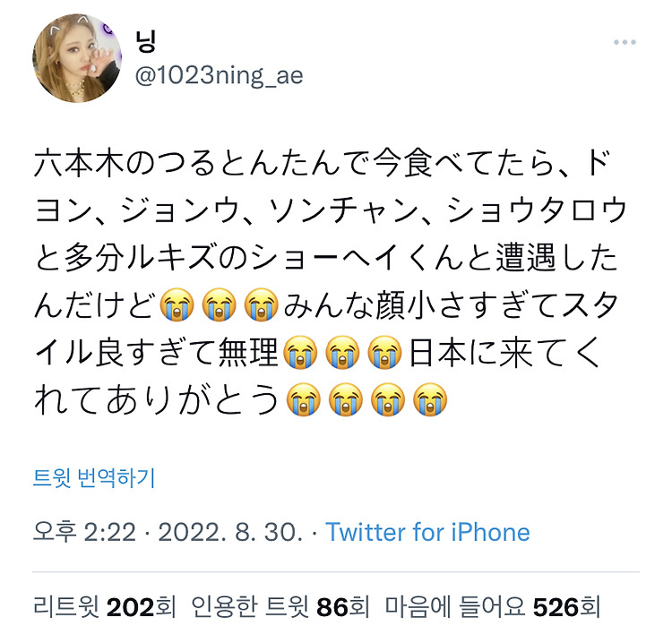Click the word 遭遇した in tweet body
672x634 pixels.
tap(556, 258)
